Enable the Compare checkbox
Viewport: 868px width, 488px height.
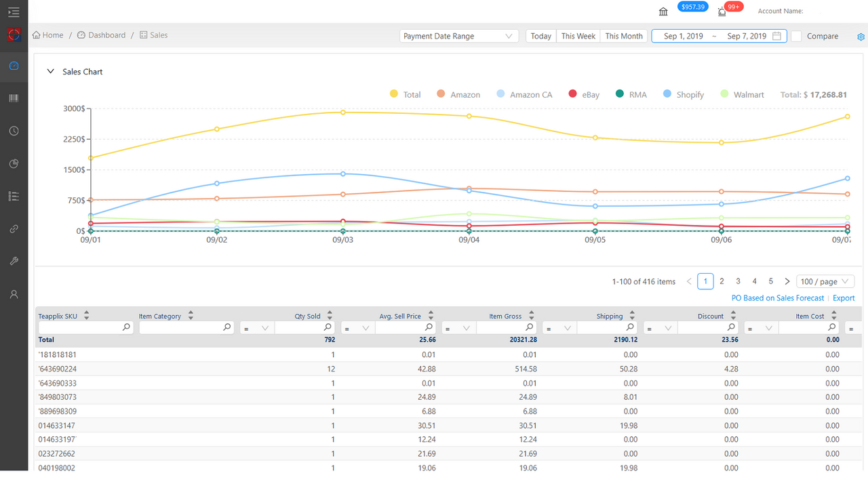coord(795,36)
